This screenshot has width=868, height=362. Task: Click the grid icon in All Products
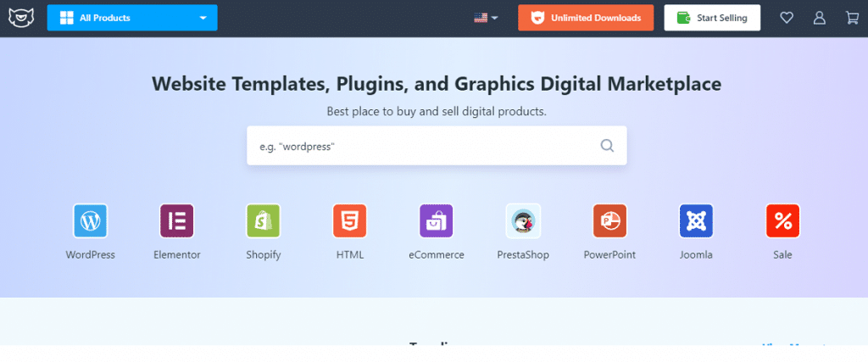click(x=66, y=18)
